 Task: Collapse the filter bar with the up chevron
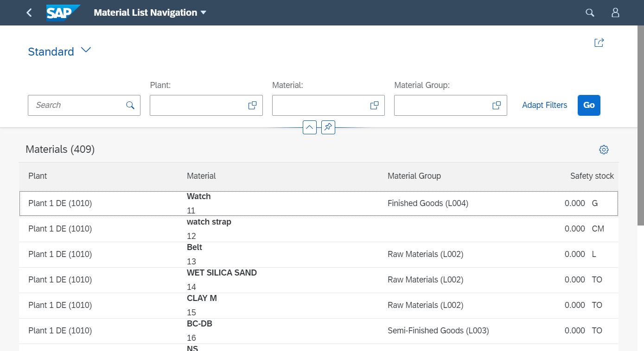tap(309, 127)
